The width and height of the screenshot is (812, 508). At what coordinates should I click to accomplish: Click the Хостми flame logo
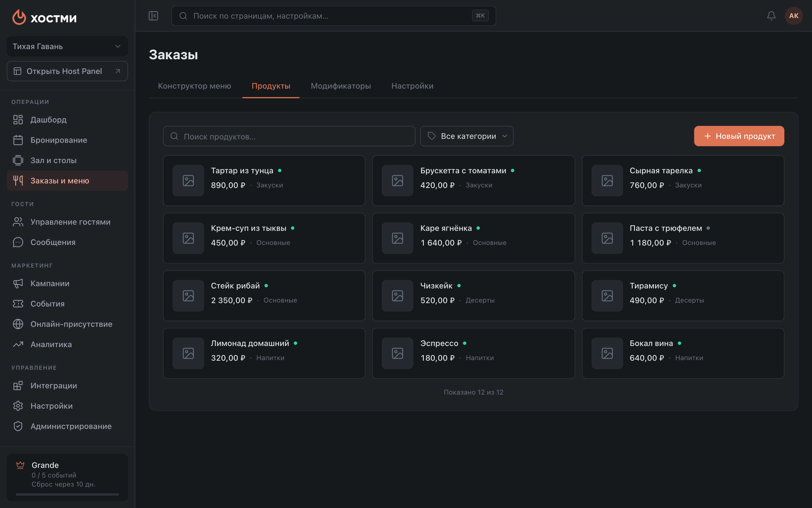19,17
